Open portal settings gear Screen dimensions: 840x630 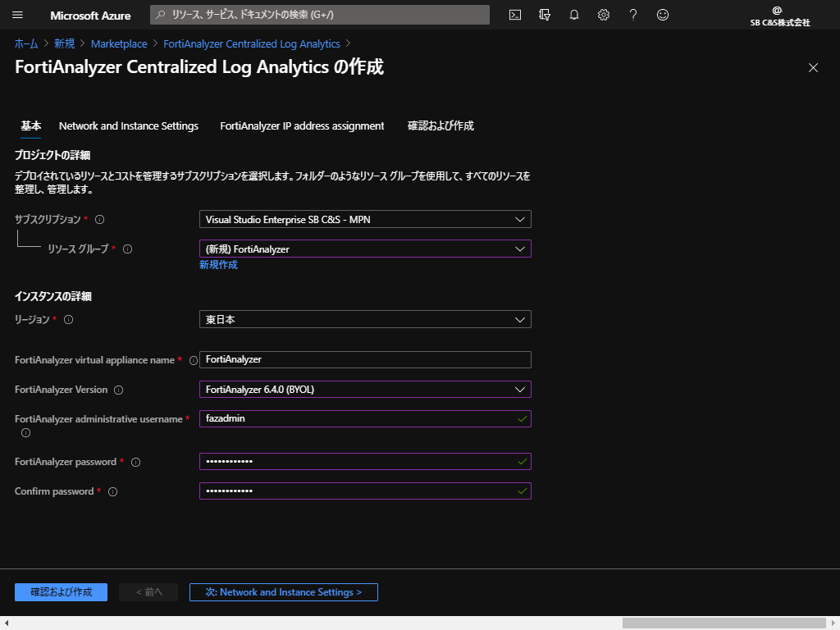point(603,15)
